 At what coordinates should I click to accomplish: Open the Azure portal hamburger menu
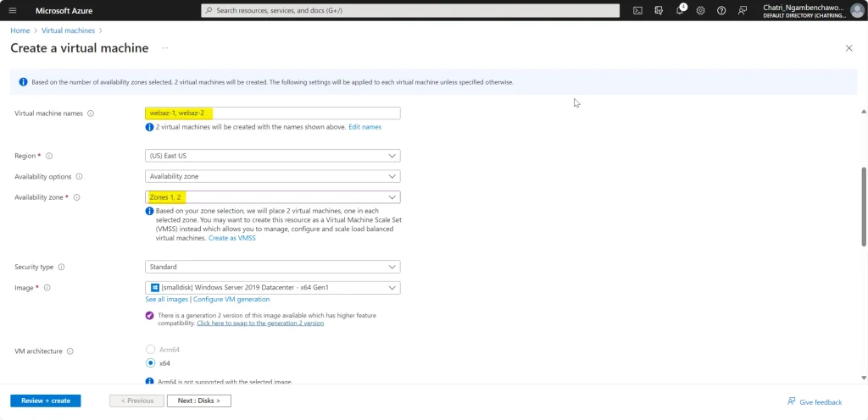click(13, 10)
